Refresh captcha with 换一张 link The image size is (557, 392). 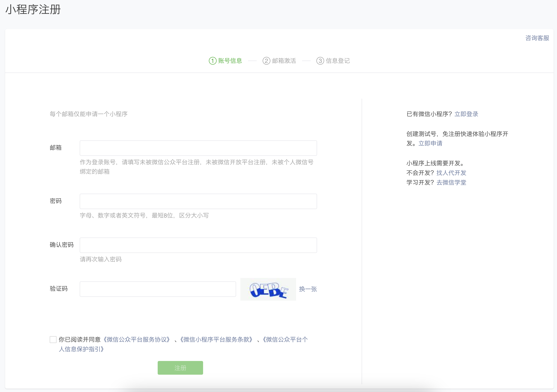click(308, 289)
